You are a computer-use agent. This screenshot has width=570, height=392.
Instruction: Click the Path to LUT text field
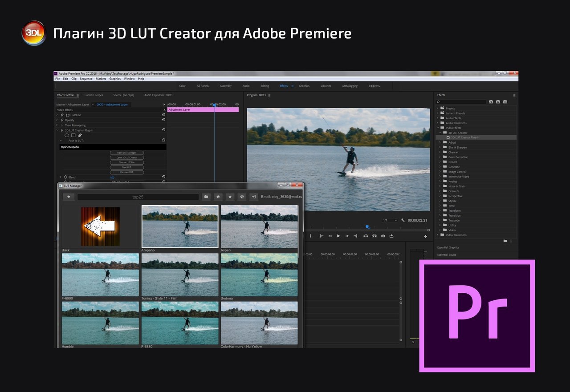(x=113, y=147)
